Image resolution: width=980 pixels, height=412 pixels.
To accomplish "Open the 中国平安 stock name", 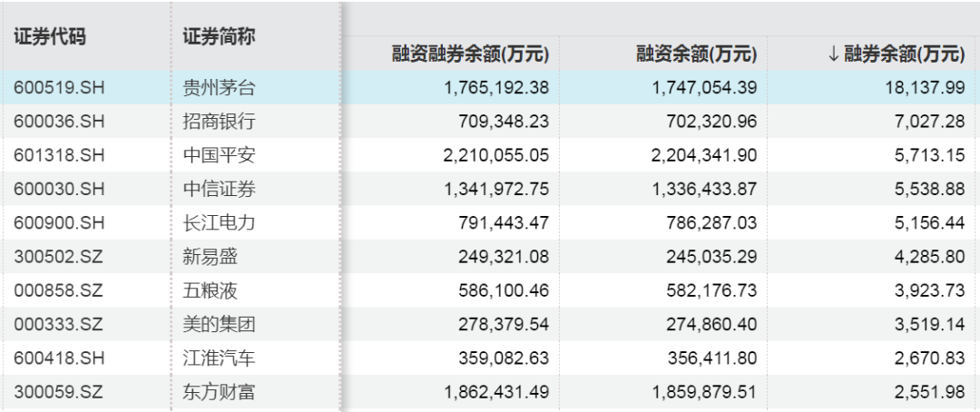I will [x=220, y=155].
